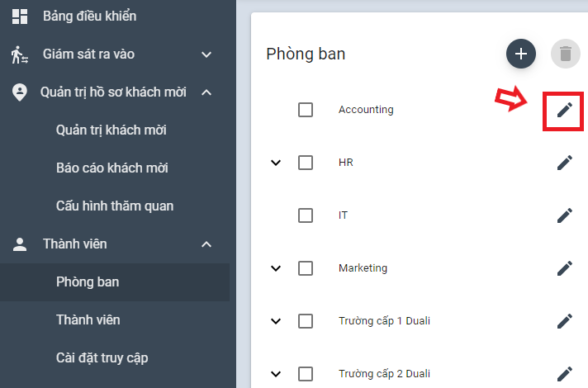Expand the Giám sát ra vào menu
Image resolution: width=588 pixels, height=388 pixels.
pyautogui.click(x=206, y=54)
